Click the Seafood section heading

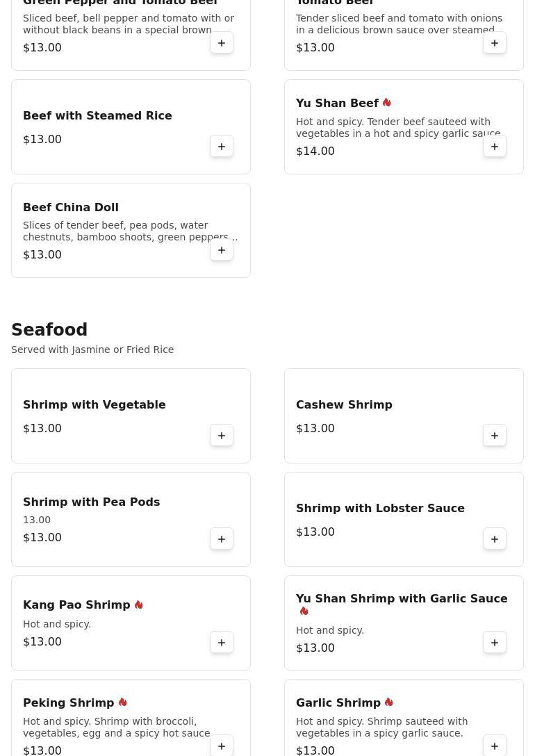49,330
